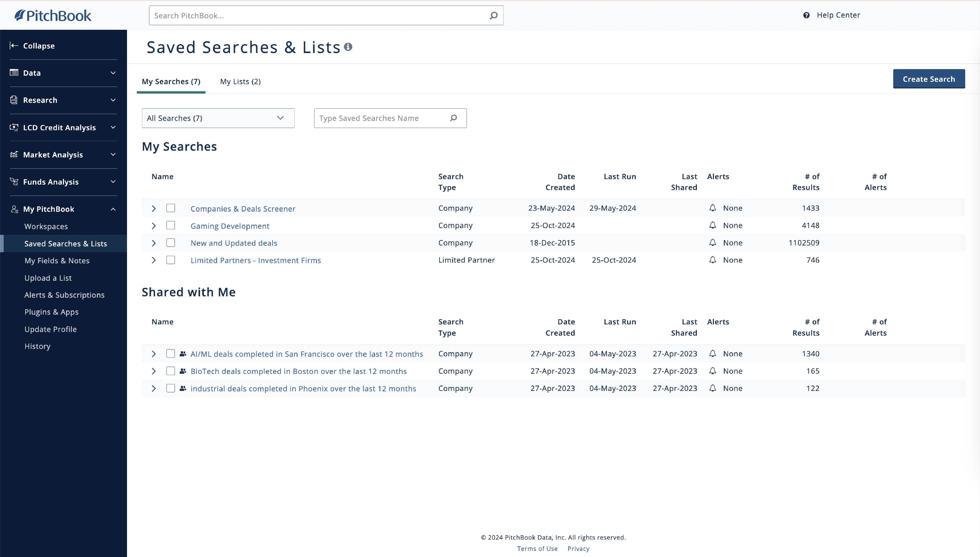Click the Research icon in the sidebar
980x557 pixels.
pyautogui.click(x=14, y=100)
